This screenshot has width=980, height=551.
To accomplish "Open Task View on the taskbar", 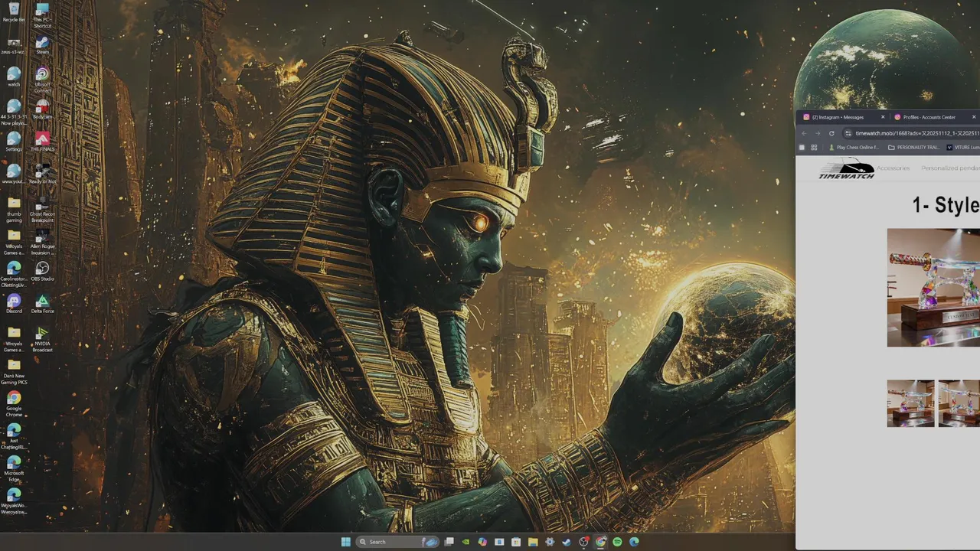I will [449, 542].
